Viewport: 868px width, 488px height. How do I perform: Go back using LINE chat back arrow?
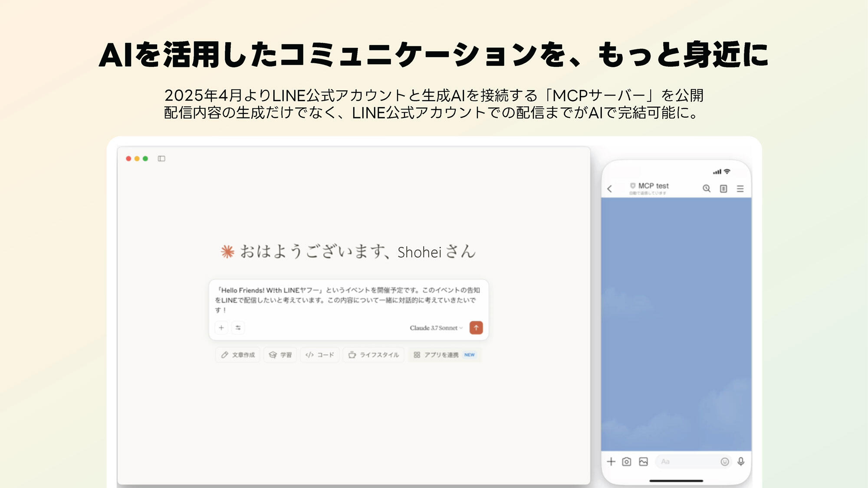pyautogui.click(x=610, y=189)
